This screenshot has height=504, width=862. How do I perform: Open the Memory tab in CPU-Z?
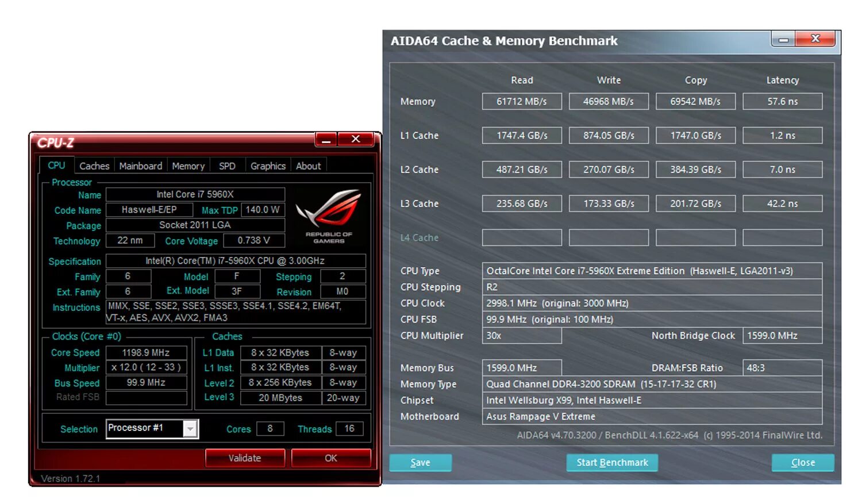(x=188, y=166)
